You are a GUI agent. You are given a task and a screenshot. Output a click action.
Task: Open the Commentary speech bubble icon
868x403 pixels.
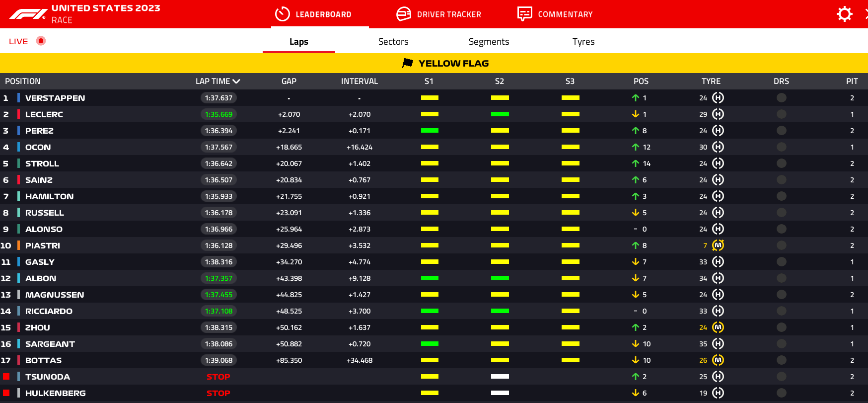525,14
